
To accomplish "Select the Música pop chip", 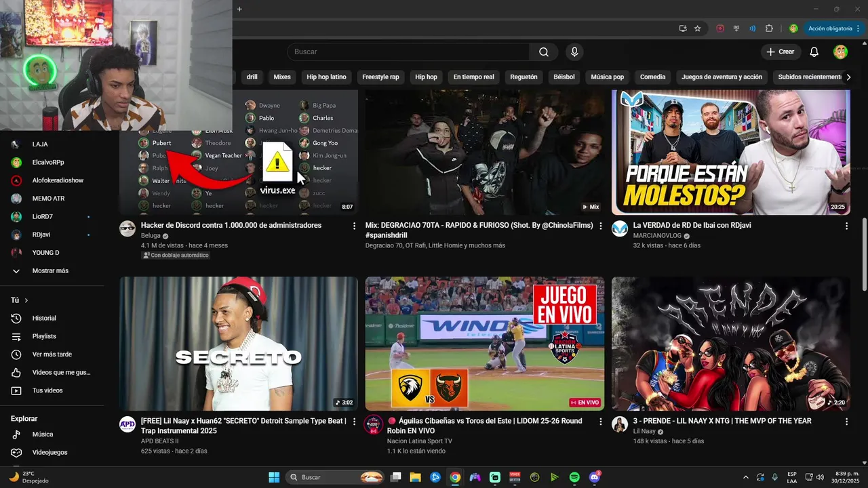I will coord(608,77).
